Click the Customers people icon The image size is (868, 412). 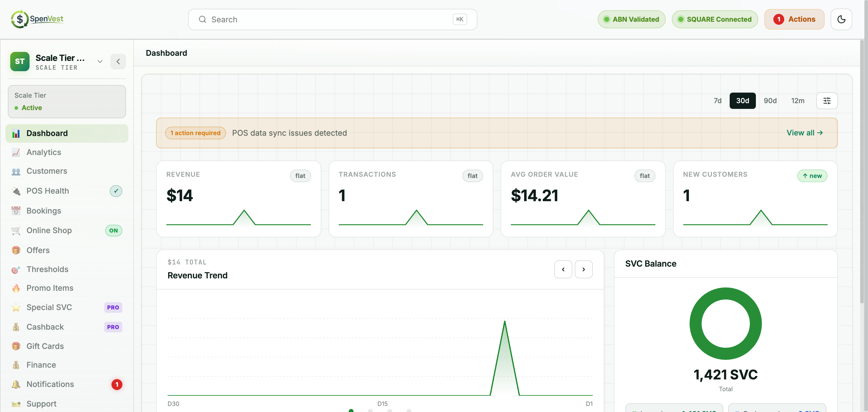[x=16, y=171]
